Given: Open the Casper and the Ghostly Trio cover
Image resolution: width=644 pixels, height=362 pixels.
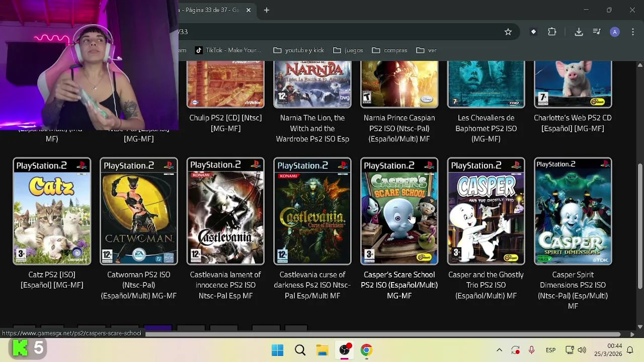Looking at the screenshot, I should [486, 211].
